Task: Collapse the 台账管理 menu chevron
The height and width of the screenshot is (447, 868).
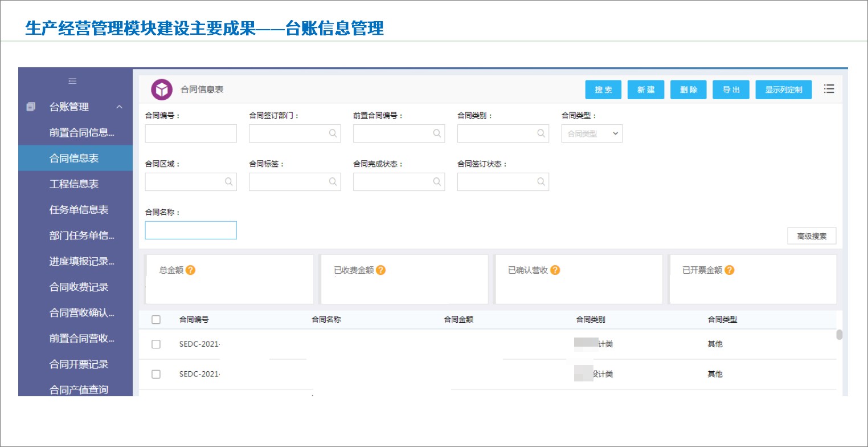Action: (x=120, y=107)
